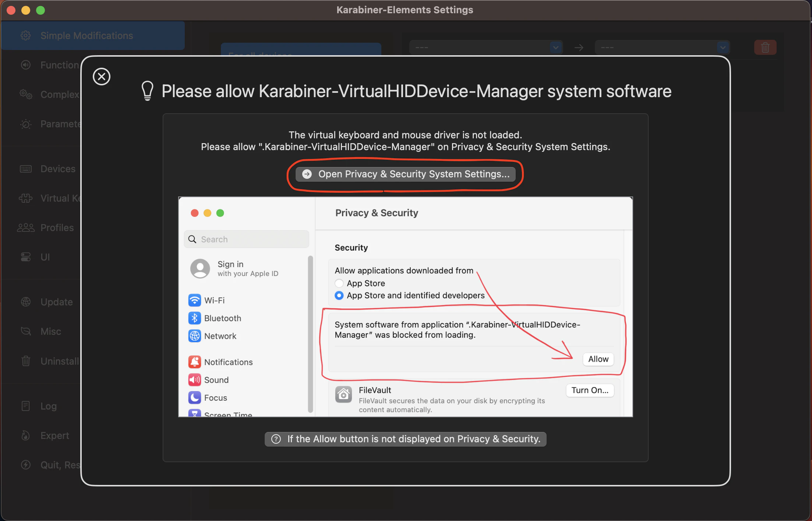Click the Simple Modifications gear icon
Screen dimensions: 812x521
pos(26,36)
